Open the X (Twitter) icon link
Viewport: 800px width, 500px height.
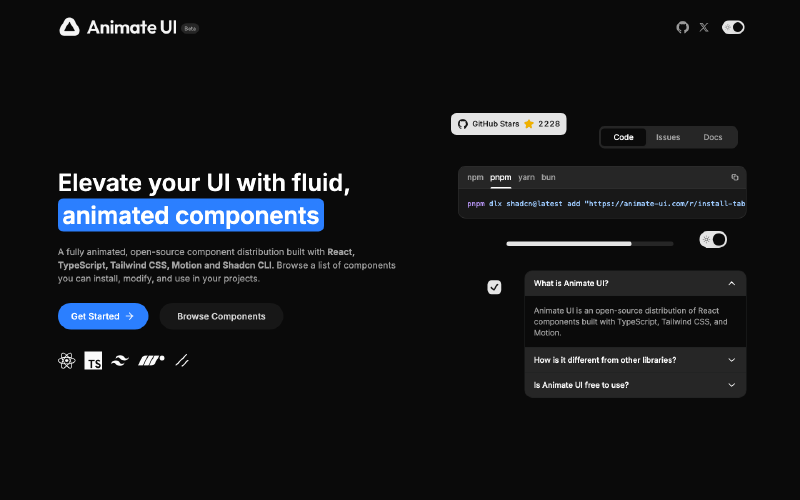pos(704,27)
